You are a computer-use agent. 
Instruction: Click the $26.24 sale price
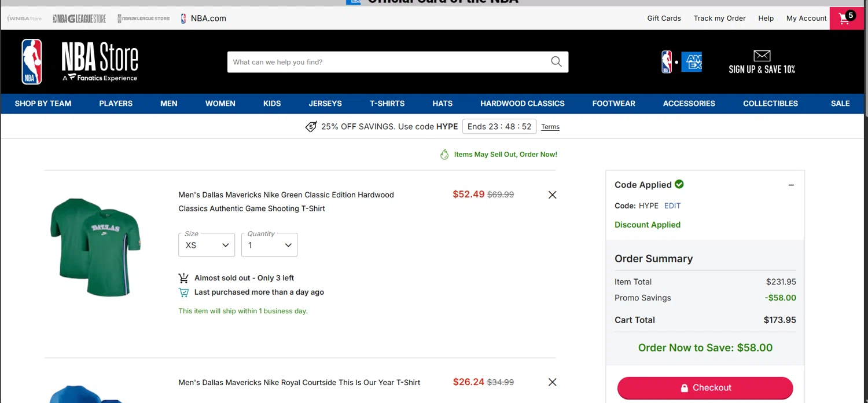tap(469, 382)
